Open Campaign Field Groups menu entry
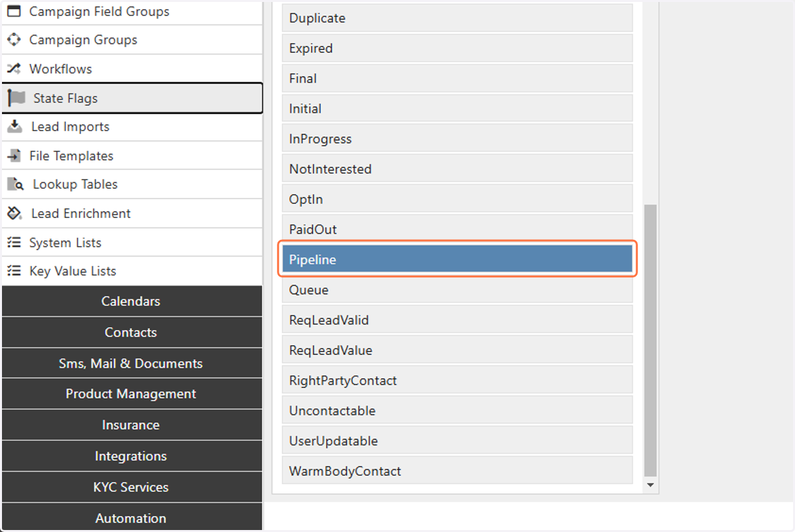The image size is (795, 532). (132, 11)
